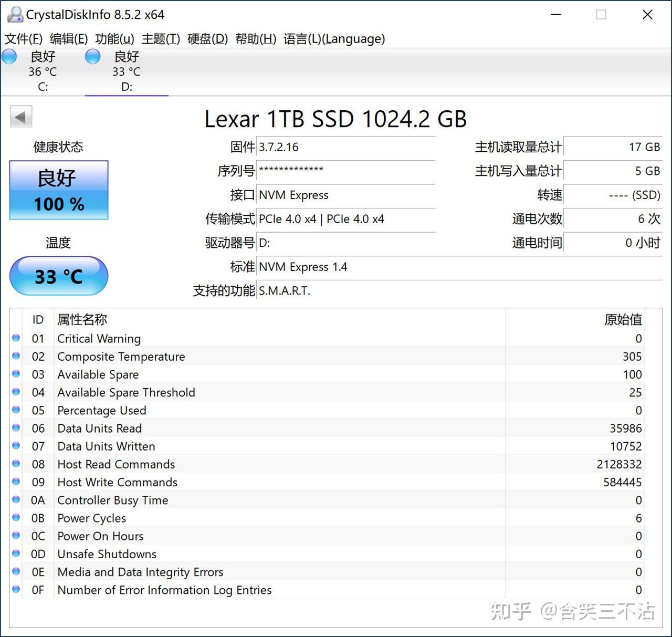Open the 主题(T) menu

coord(160,38)
